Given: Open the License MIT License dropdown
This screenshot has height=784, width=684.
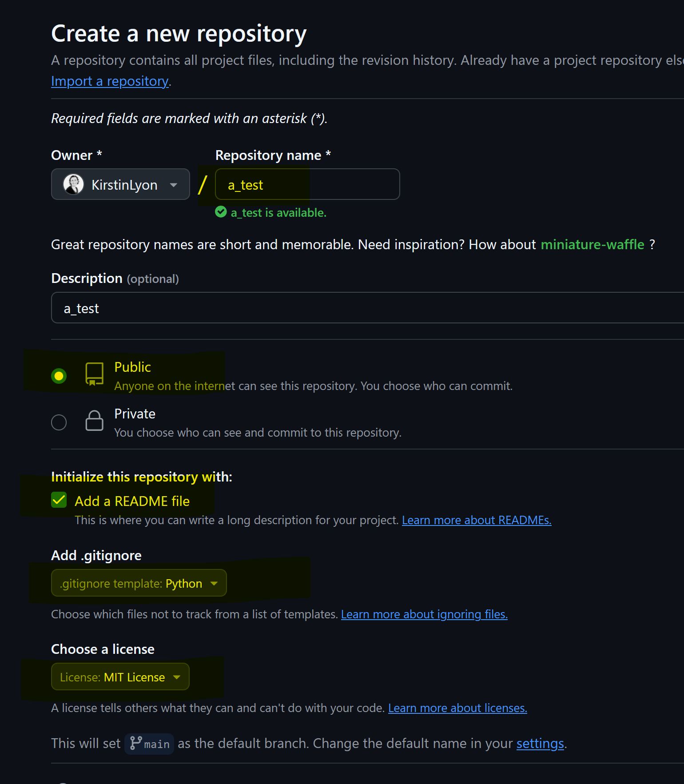Looking at the screenshot, I should point(120,677).
